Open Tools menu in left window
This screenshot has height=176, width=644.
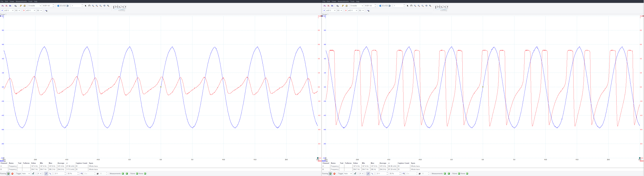click(30, 1)
